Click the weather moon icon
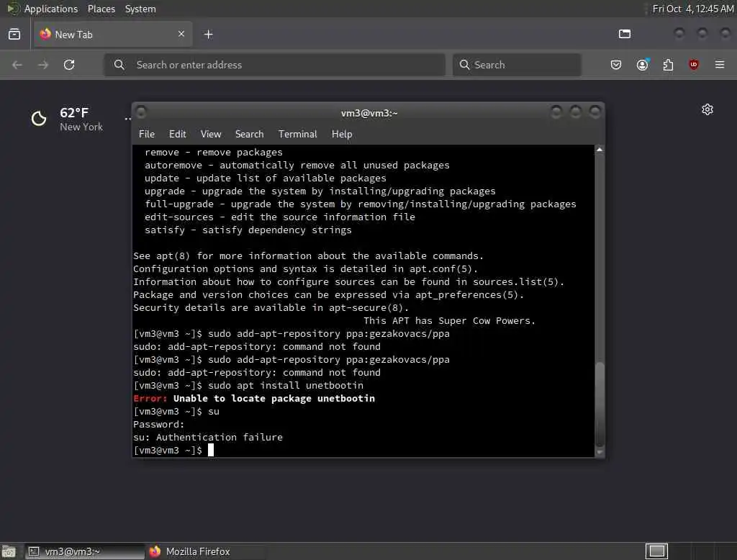 (39, 119)
